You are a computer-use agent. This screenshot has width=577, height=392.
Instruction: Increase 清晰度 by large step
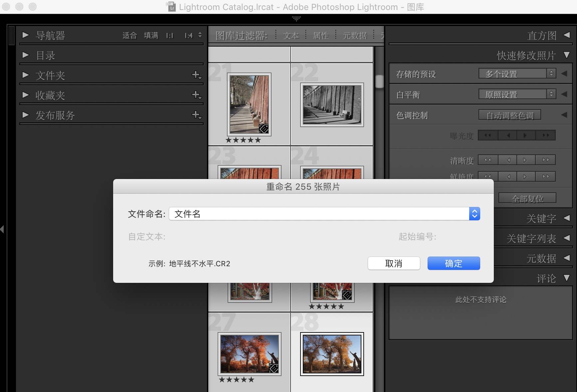(x=546, y=160)
